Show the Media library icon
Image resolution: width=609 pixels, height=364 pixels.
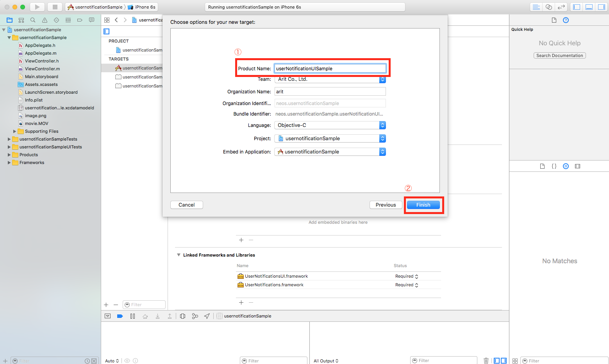click(x=577, y=166)
